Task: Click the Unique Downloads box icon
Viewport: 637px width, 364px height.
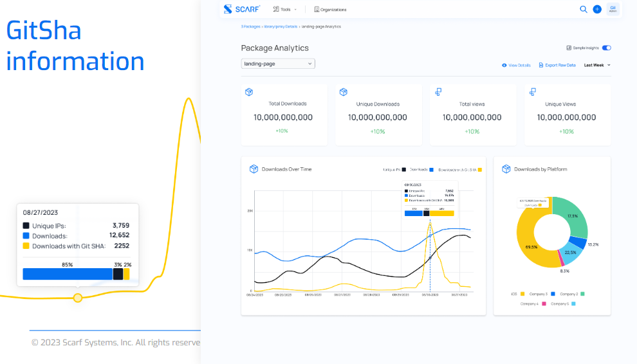Action: pyautogui.click(x=344, y=92)
